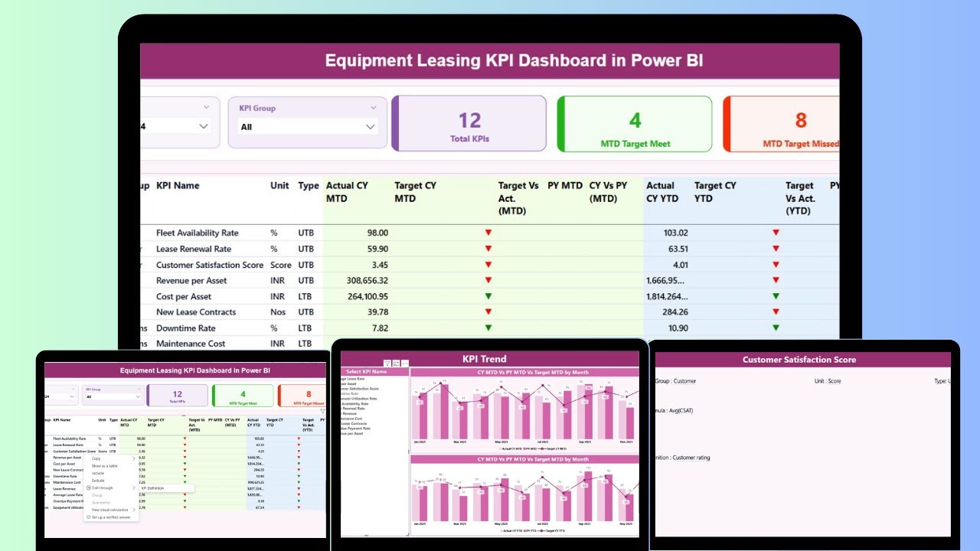Sort by the Target CY YTD column header
The width and height of the screenshot is (980, 551).
pyautogui.click(x=715, y=192)
